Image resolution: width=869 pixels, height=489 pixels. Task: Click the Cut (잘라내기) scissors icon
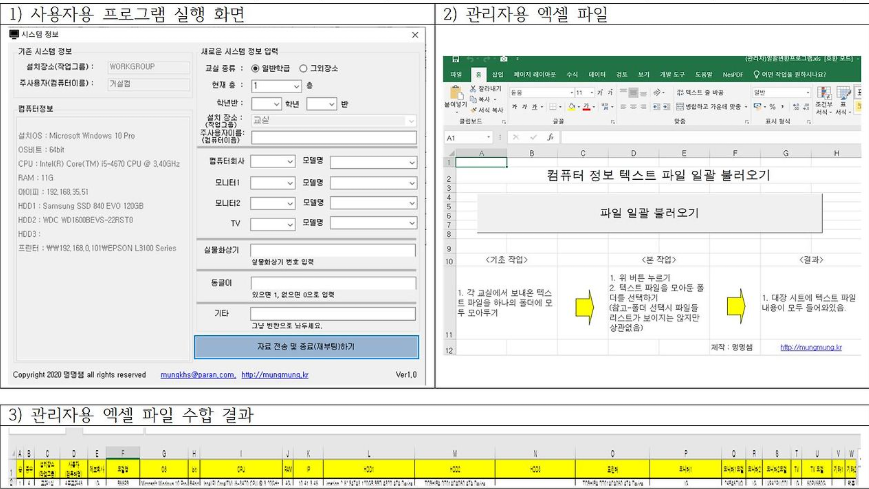click(x=476, y=88)
